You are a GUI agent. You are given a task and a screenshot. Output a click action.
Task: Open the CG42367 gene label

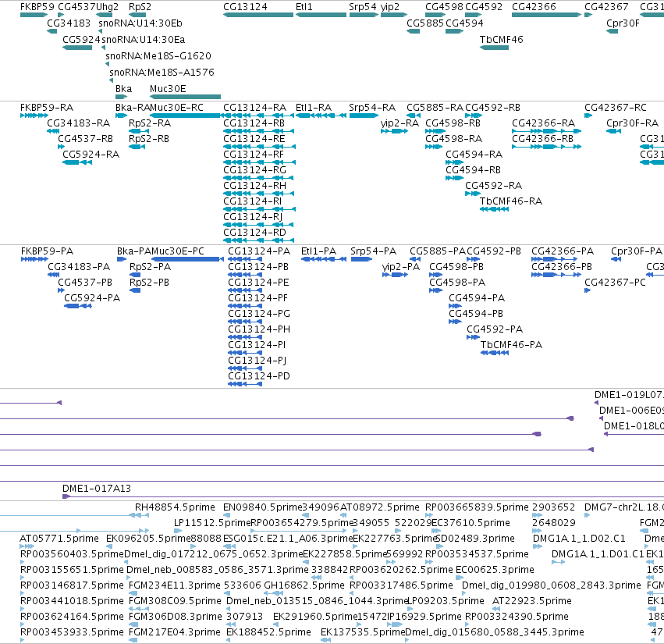pos(606,7)
